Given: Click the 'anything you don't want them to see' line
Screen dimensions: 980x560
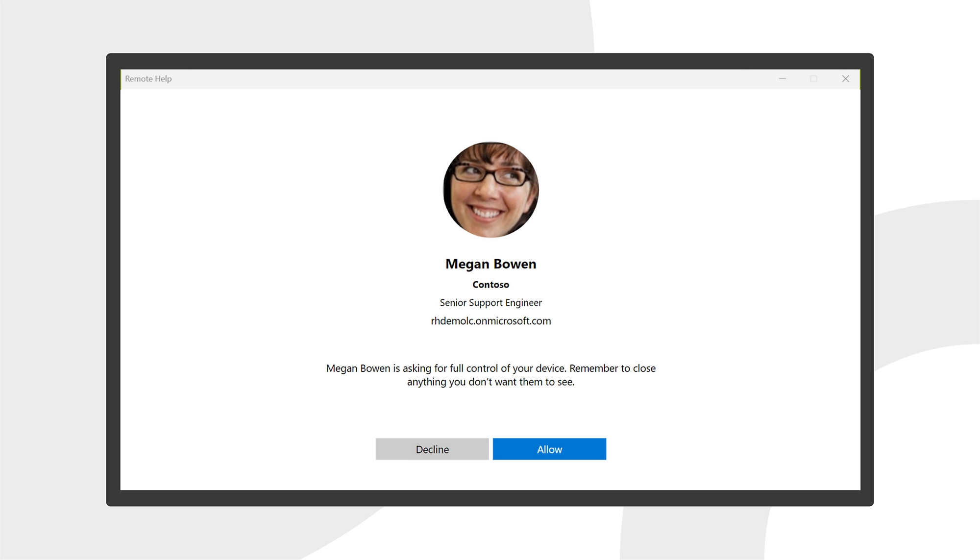Looking at the screenshot, I should point(490,382).
